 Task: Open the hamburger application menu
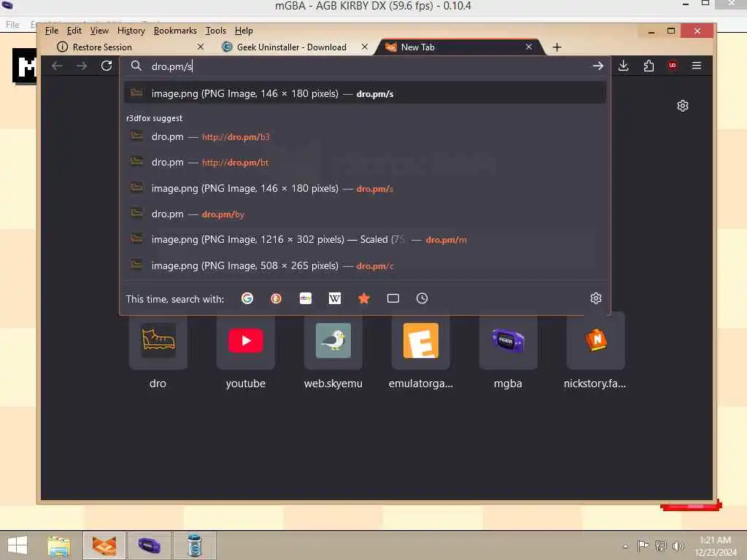click(697, 65)
